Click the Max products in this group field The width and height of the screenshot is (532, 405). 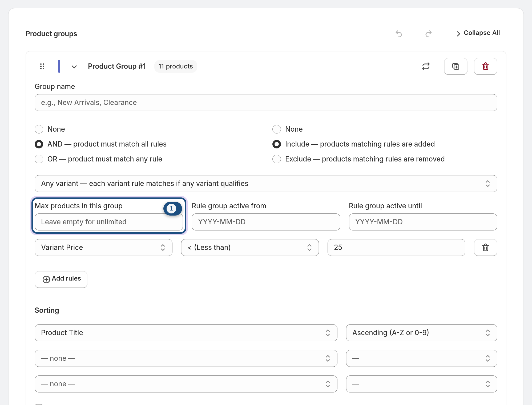pyautogui.click(x=109, y=222)
